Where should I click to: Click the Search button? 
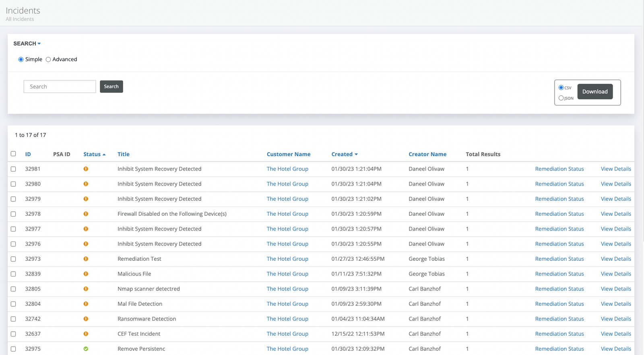click(111, 87)
